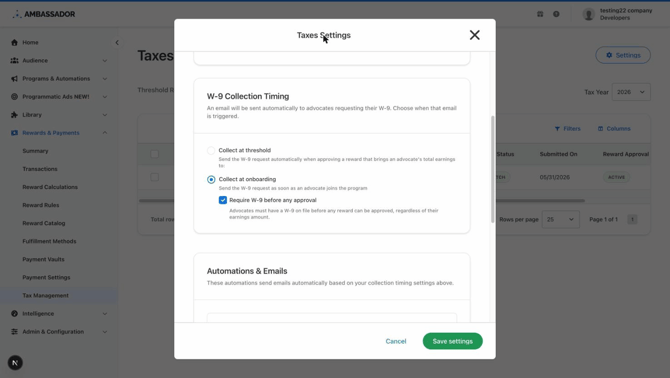Collapse the Rewards & Payments section
This screenshot has height=378, width=670.
105,133
